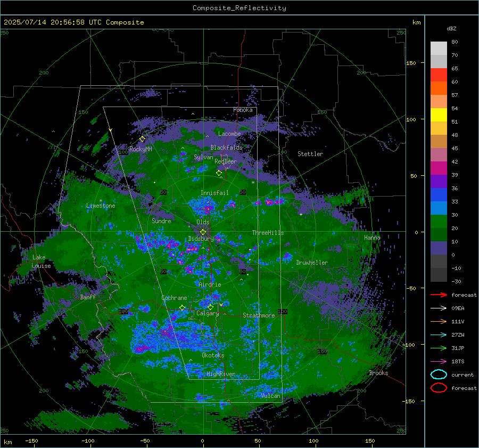Click the Airdrie label
479x448 pixels.
click(210, 284)
